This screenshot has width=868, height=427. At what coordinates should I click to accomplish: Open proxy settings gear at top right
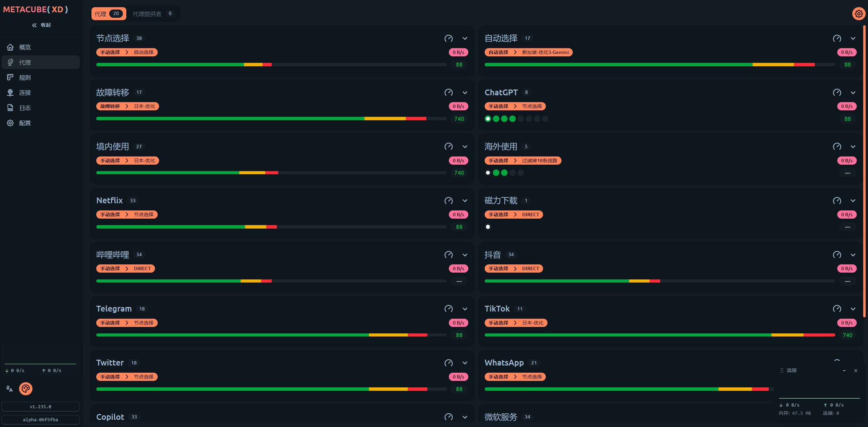[x=858, y=14]
